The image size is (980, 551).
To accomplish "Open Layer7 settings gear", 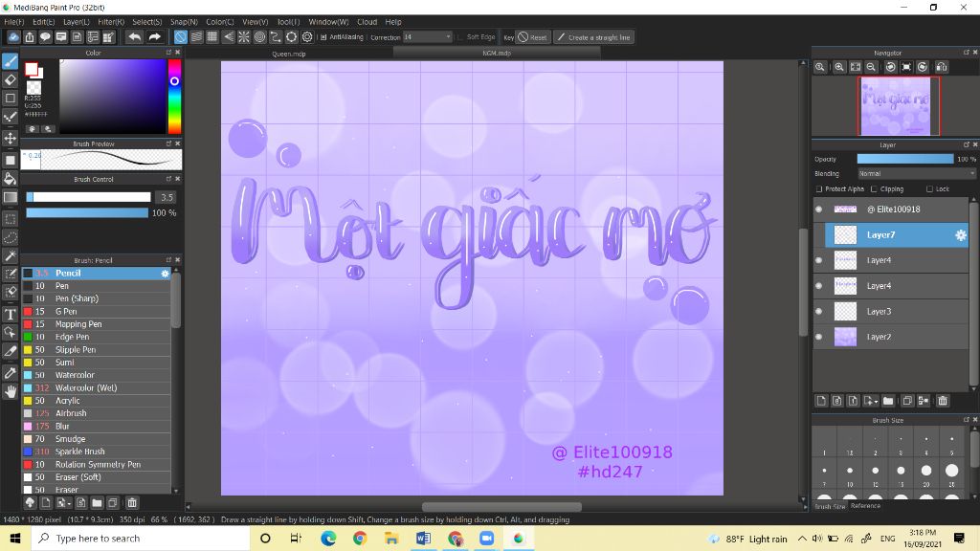I will coord(961,235).
